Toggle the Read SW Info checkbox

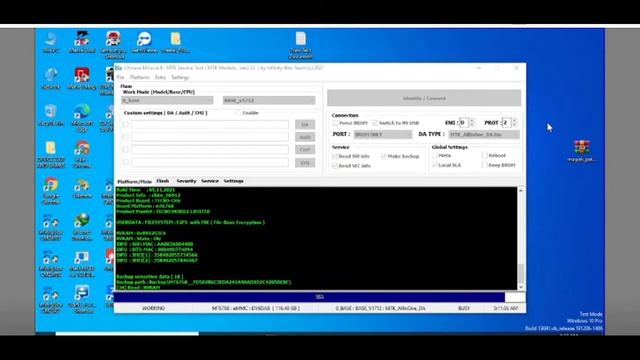[x=335, y=156]
